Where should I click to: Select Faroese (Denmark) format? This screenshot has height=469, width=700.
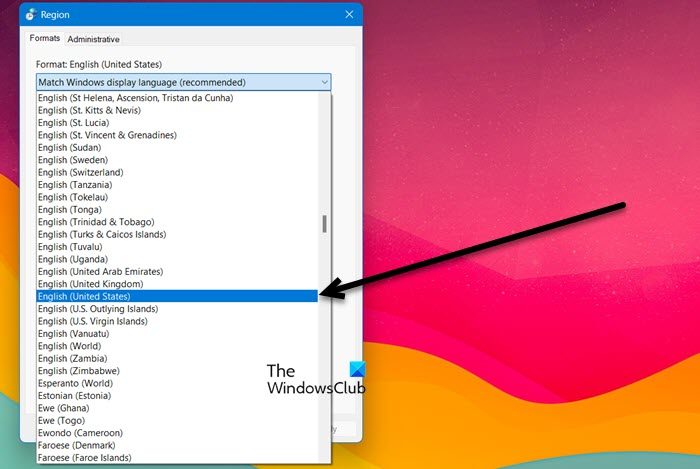click(177, 445)
